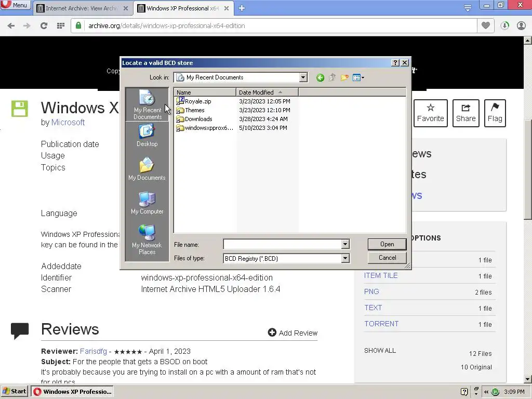Select the Windows XP Professio... taskbar button
532x399 pixels.
click(x=72, y=392)
